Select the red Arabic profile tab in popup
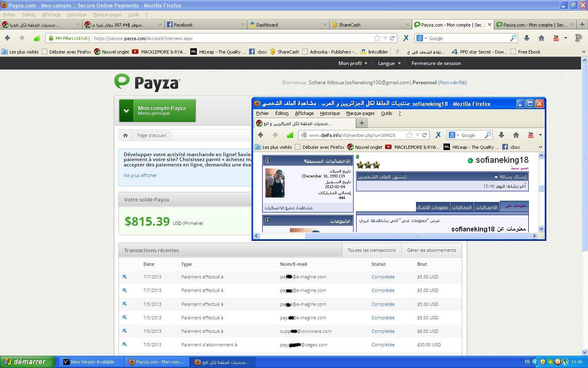588x368 pixels. [514, 206]
